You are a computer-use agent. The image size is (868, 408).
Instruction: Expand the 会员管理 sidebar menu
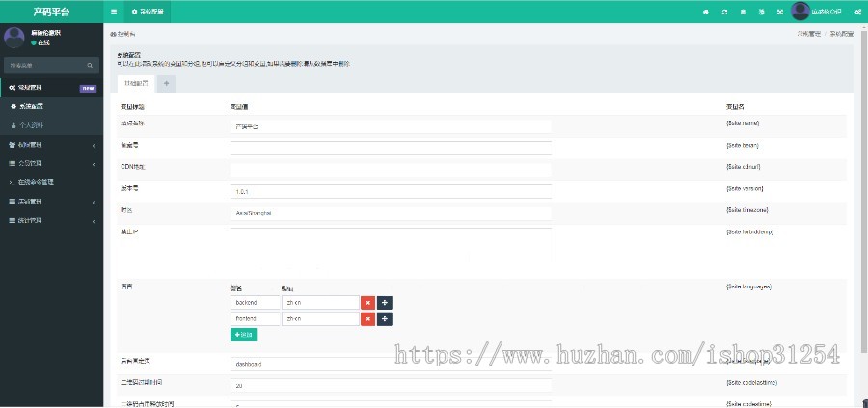point(51,163)
